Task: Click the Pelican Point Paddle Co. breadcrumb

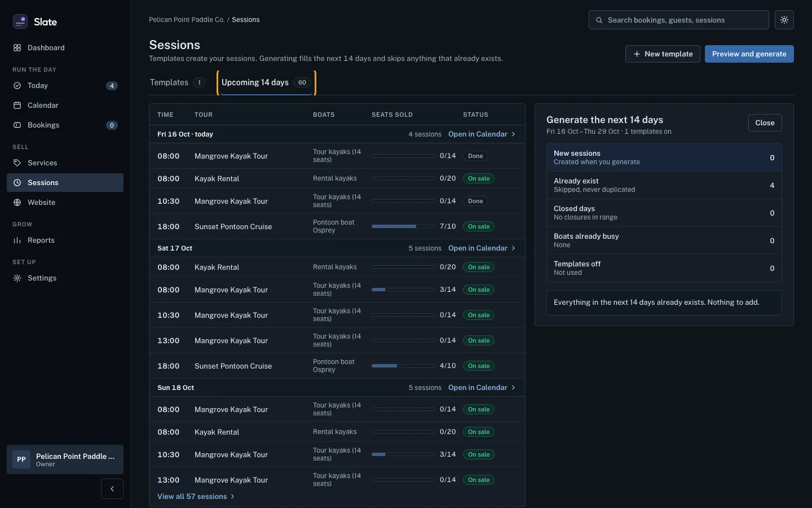Action: pos(187,20)
